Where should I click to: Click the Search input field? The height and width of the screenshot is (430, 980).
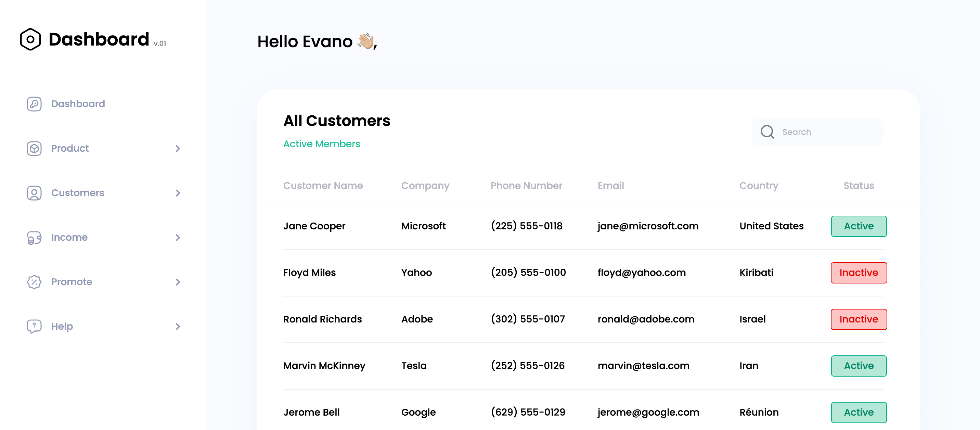point(817,132)
